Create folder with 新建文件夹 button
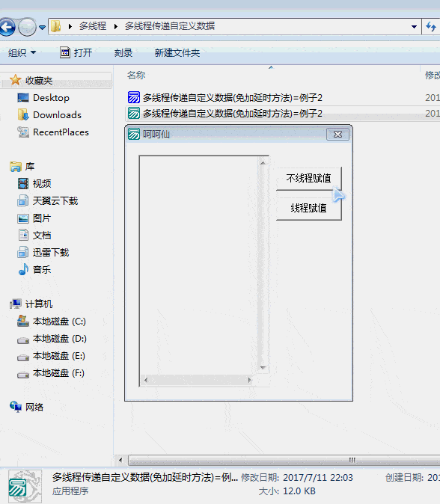This screenshot has width=440, height=504. [x=177, y=52]
